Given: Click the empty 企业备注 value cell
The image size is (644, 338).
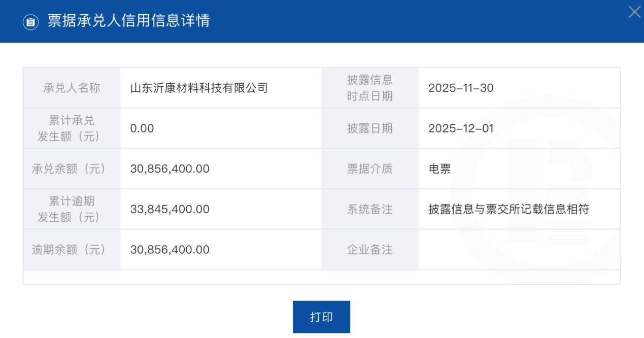Looking at the screenshot, I should pyautogui.click(x=519, y=250).
